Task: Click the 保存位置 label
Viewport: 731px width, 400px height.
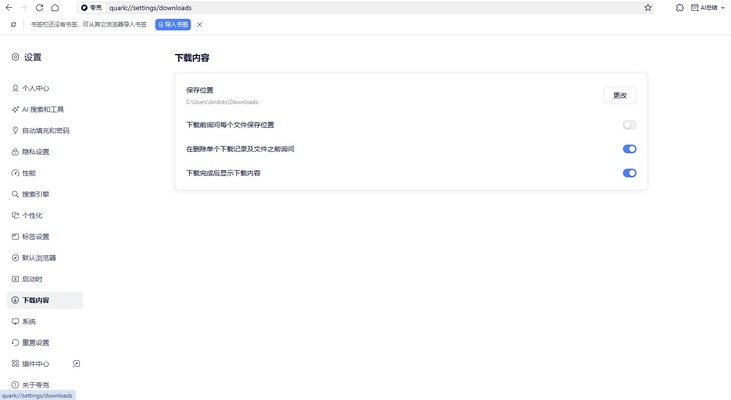Action: (x=200, y=90)
